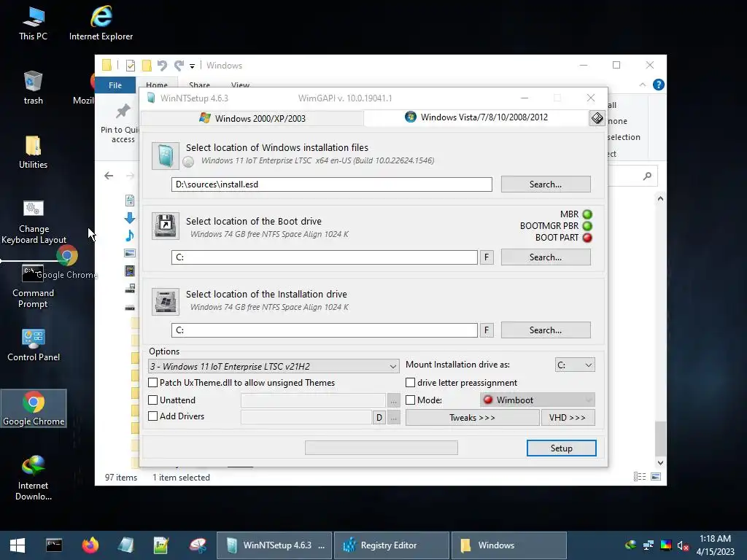Enable drive letter preassignment checkbox
The width and height of the screenshot is (747, 560).
[x=410, y=382]
